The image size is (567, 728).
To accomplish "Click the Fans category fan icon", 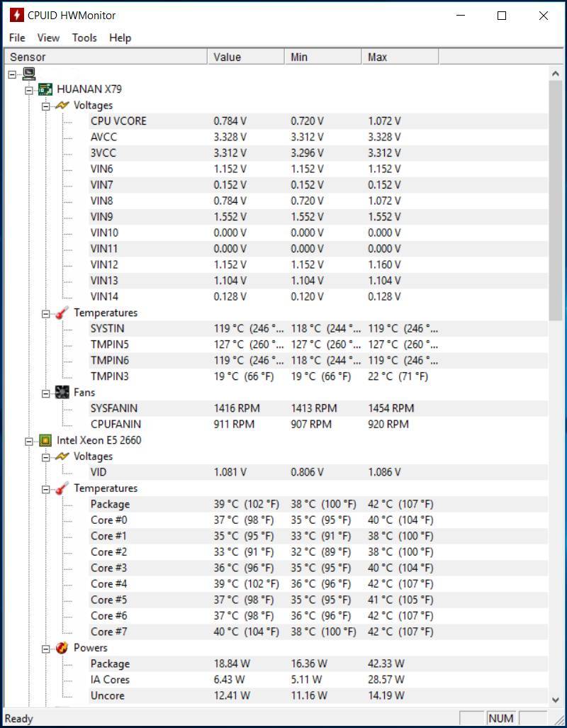I will (x=62, y=392).
